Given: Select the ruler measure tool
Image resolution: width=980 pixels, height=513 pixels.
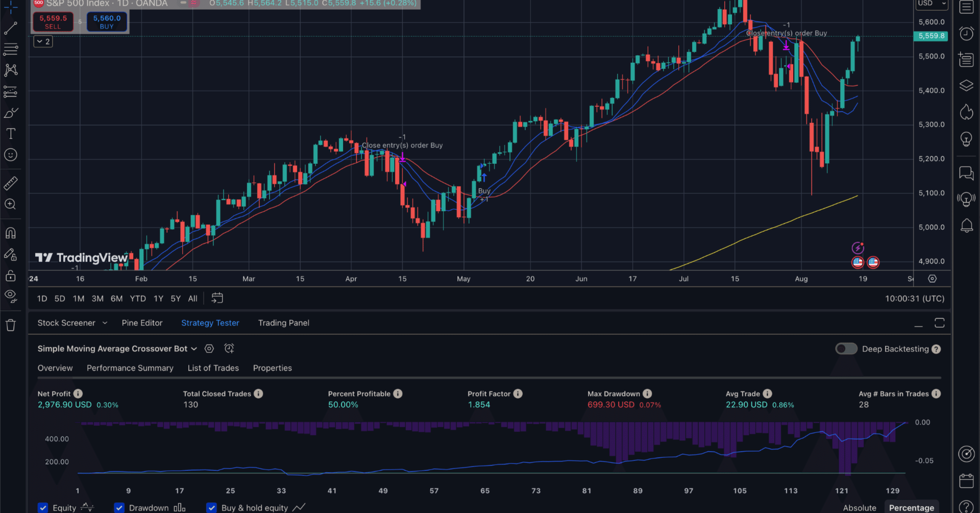Looking at the screenshot, I should tap(11, 183).
